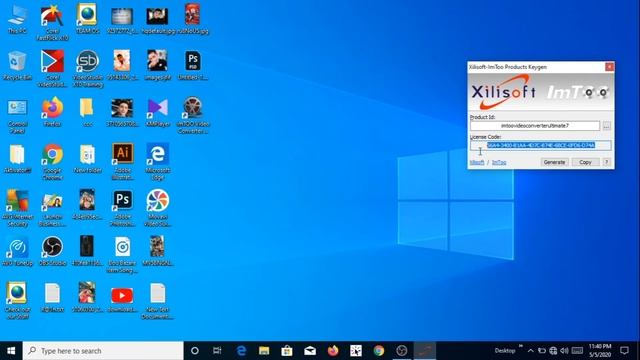This screenshot has height=360, width=640.
Task: Open Mail app from the taskbar
Action: [x=310, y=351]
